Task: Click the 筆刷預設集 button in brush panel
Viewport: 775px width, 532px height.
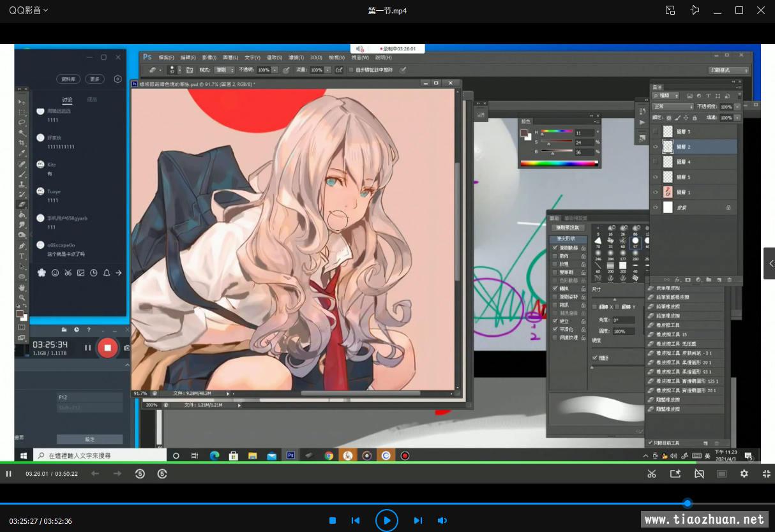Action: point(568,228)
